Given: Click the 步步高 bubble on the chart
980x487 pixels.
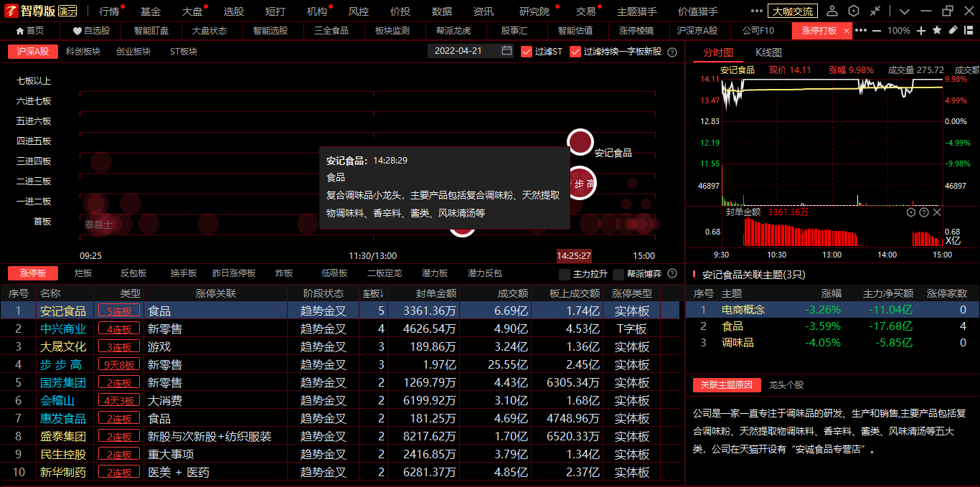Looking at the screenshot, I should tap(581, 183).
